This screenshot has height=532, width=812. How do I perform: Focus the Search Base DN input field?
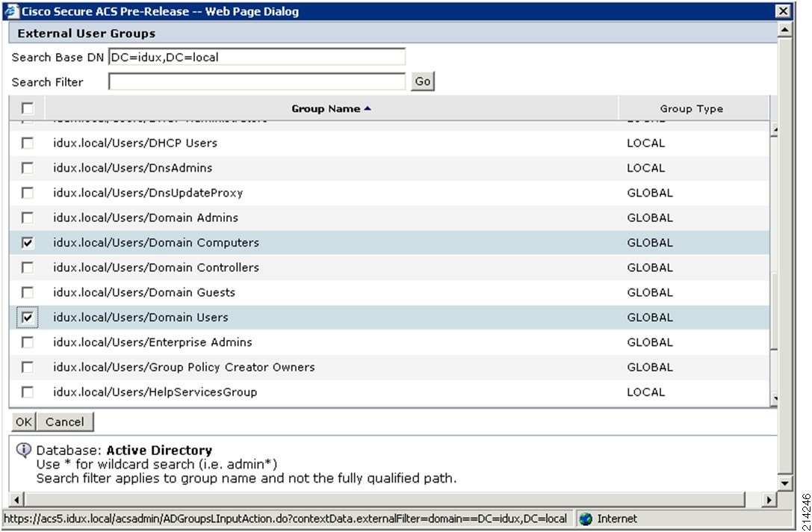(257, 57)
